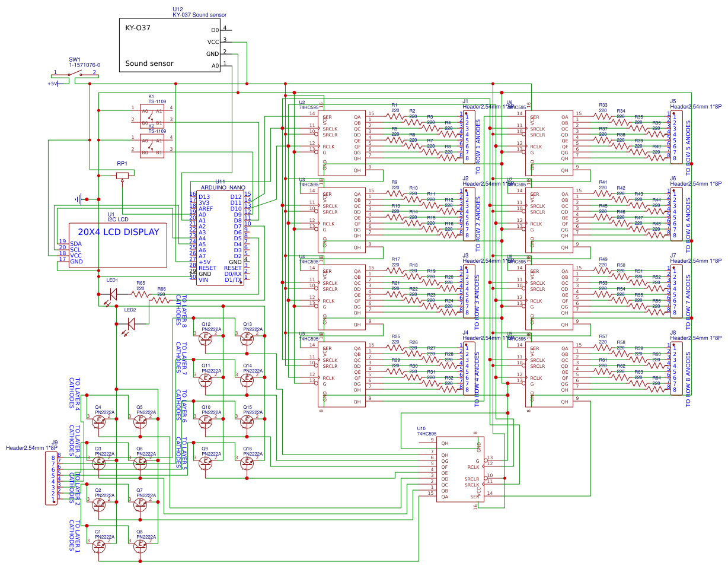This screenshot has height=569, width=728.
Task: Select transistor Q15 PN2222A
Action: click(248, 421)
